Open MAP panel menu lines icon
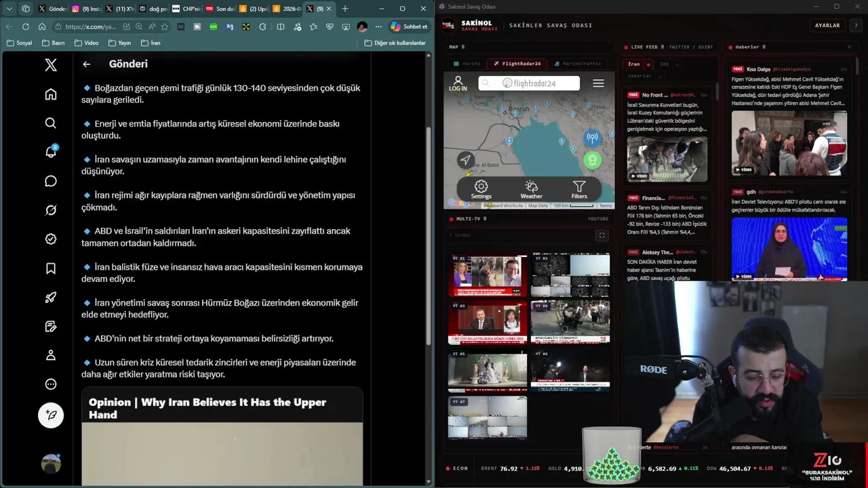868x488 pixels. [x=464, y=47]
